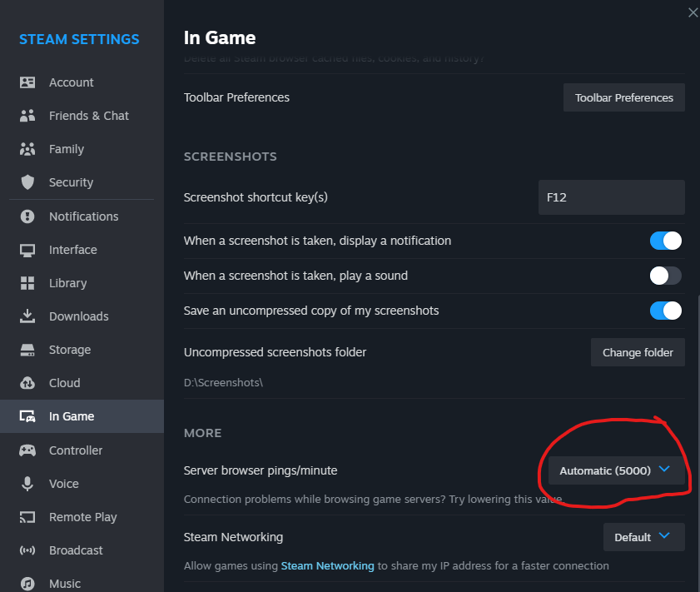
Task: Click the 'Connection problems while browsing' hint text
Action: point(374,499)
